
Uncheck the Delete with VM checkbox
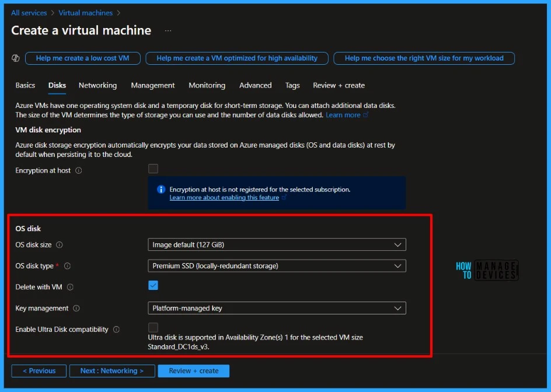pos(153,285)
